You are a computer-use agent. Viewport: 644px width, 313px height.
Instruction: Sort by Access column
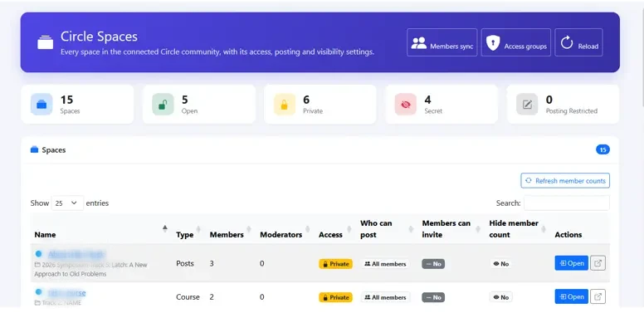335,229
